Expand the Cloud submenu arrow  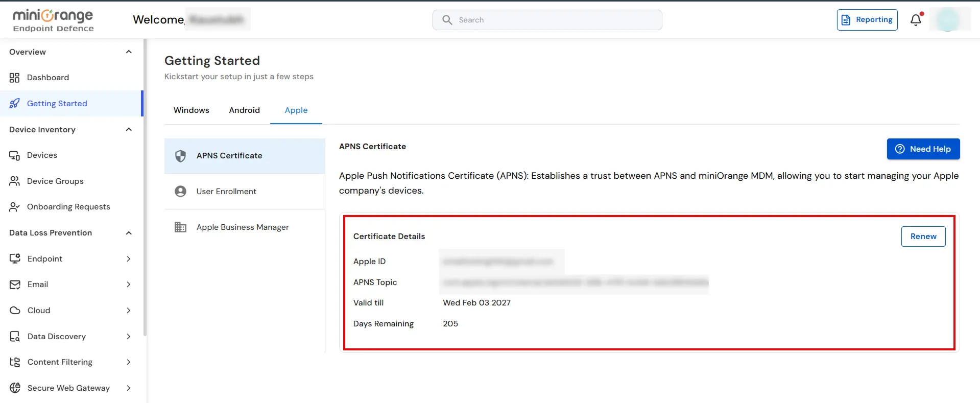(129, 311)
